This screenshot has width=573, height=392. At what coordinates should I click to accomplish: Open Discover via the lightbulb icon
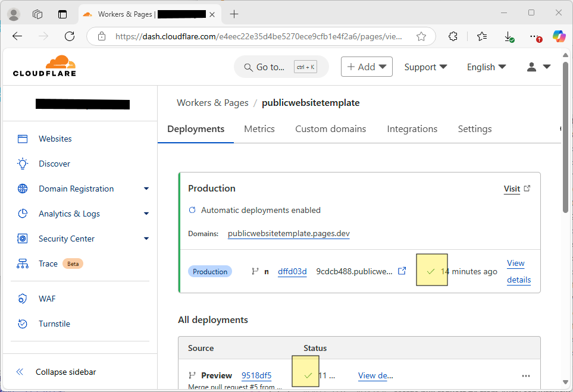pos(23,164)
